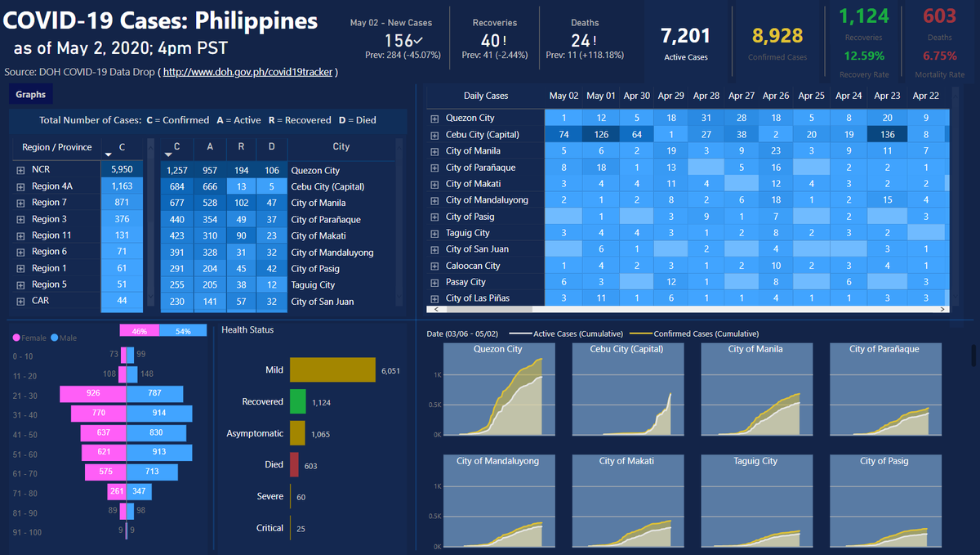Expand City of Mandaluyong daily cases row
Screen dimensions: 980x555
[434, 200]
